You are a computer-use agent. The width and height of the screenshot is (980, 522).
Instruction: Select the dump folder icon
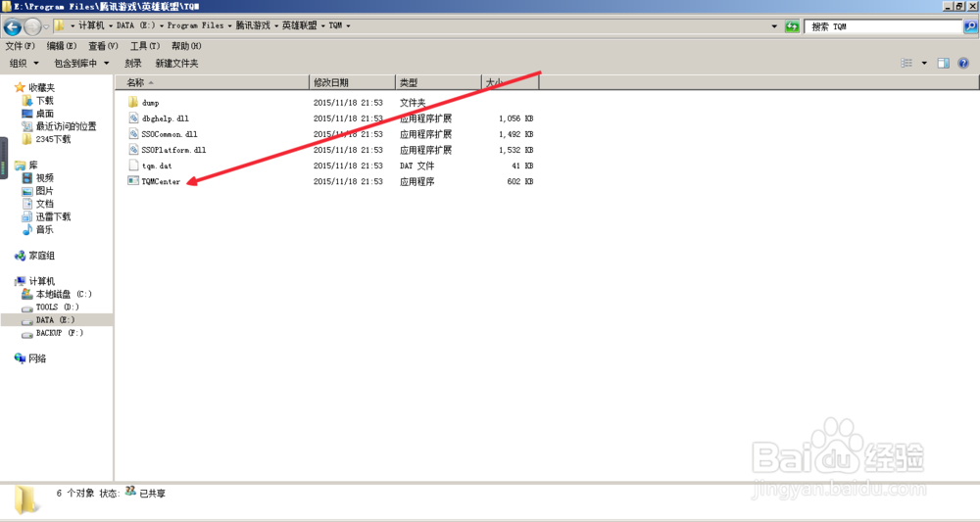pyautogui.click(x=133, y=103)
